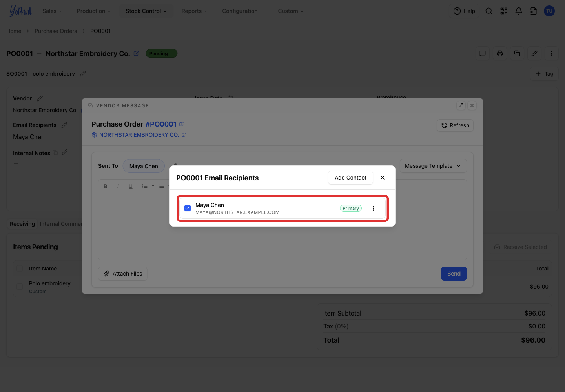Click the pencil next to Vendor label
This screenshot has width=565, height=392.
pos(40,98)
